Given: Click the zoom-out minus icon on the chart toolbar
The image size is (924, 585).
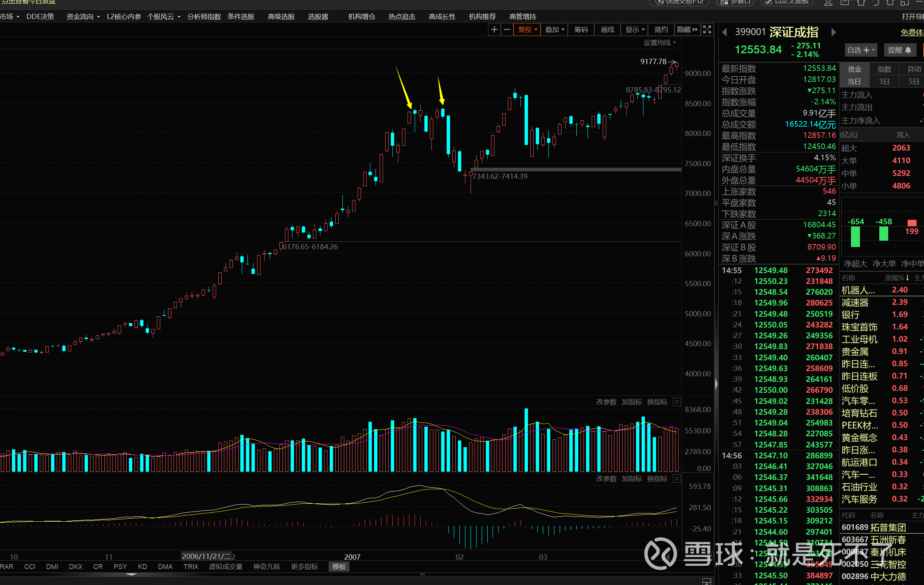Looking at the screenshot, I should point(507,29).
